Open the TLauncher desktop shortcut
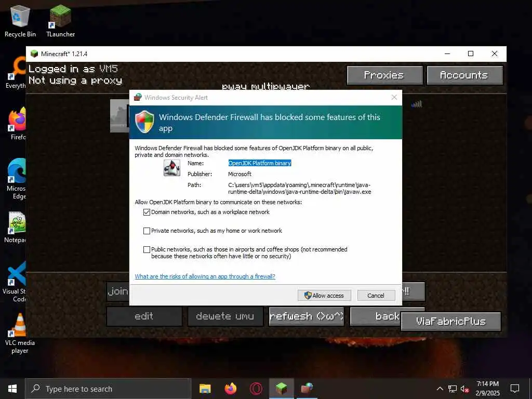 tap(60, 21)
